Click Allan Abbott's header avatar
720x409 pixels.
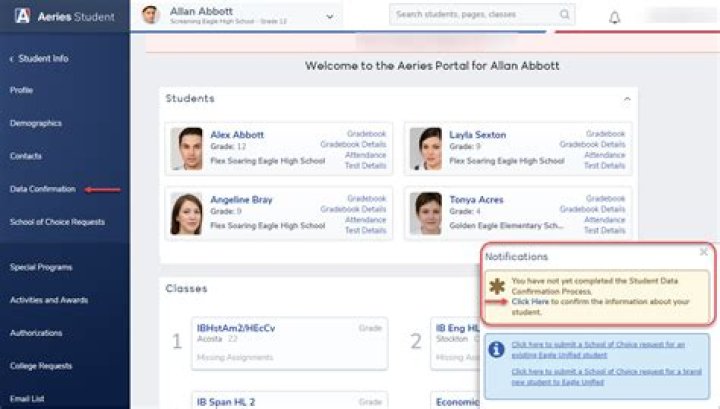point(150,15)
